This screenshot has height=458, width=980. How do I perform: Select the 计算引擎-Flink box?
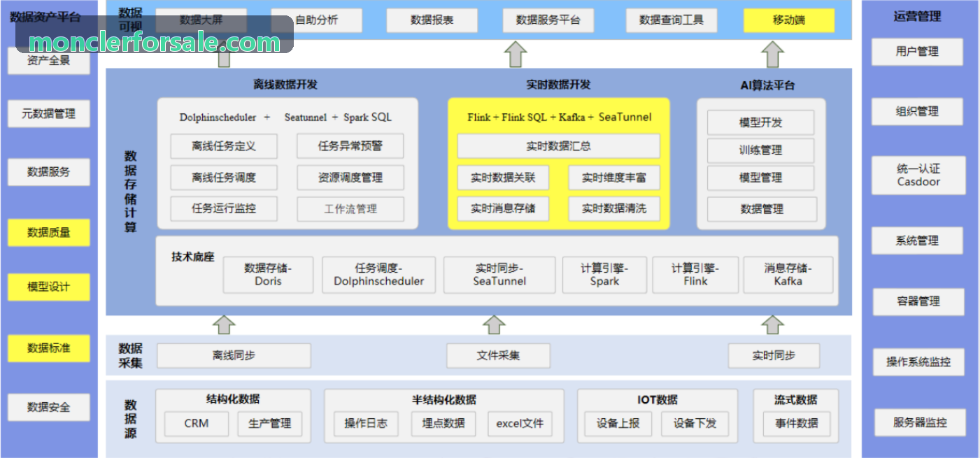click(x=695, y=275)
